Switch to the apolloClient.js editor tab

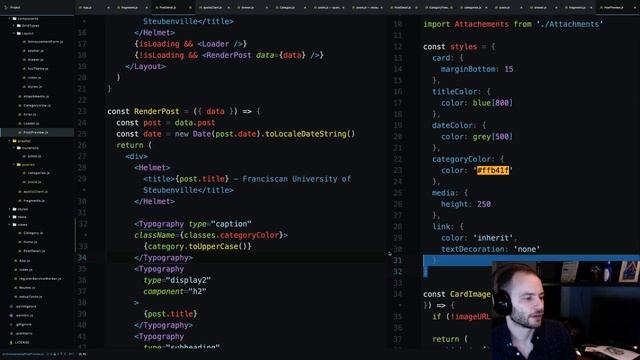(x=213, y=7)
